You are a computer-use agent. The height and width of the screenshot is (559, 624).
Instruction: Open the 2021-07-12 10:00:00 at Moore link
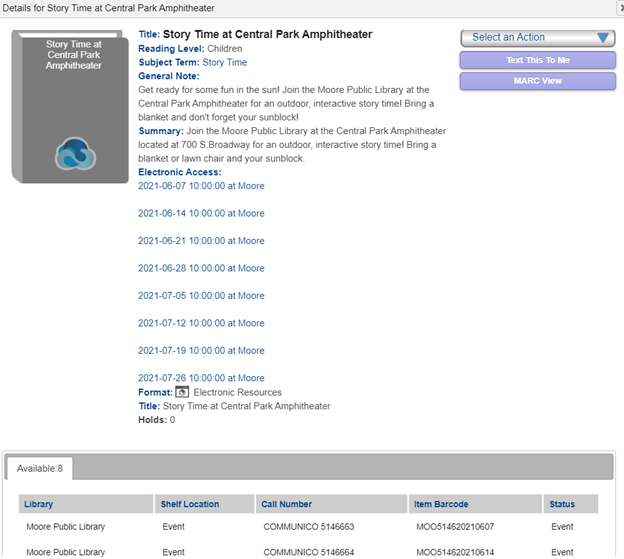(x=201, y=323)
